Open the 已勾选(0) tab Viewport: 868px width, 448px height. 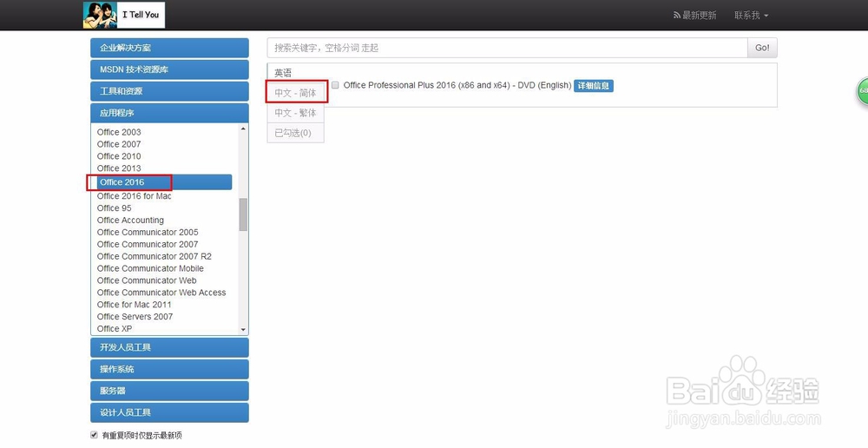click(x=296, y=133)
